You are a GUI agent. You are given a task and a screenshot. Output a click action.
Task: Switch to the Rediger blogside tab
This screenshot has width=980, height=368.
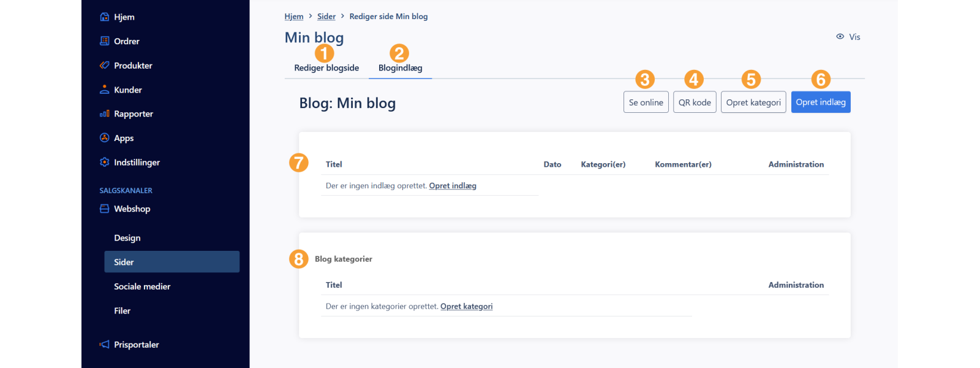[326, 68]
